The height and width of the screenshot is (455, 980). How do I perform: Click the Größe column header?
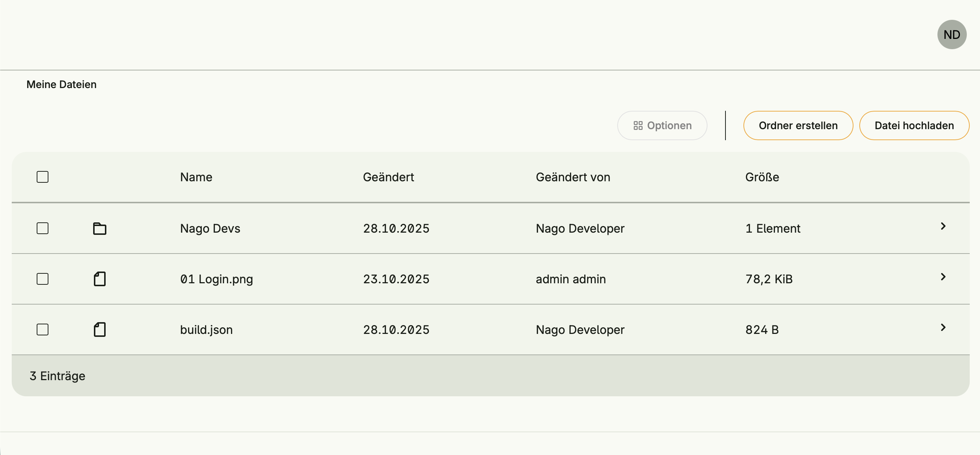point(762,177)
